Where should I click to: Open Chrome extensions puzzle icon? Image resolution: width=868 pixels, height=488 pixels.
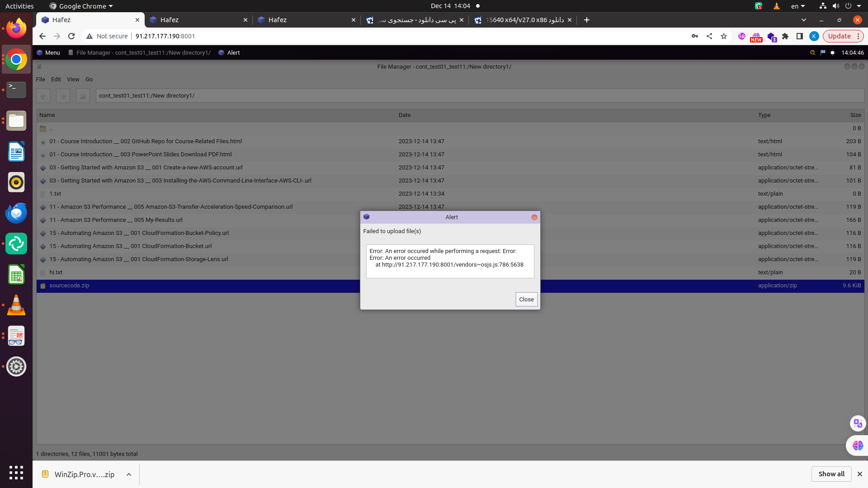[x=785, y=36]
